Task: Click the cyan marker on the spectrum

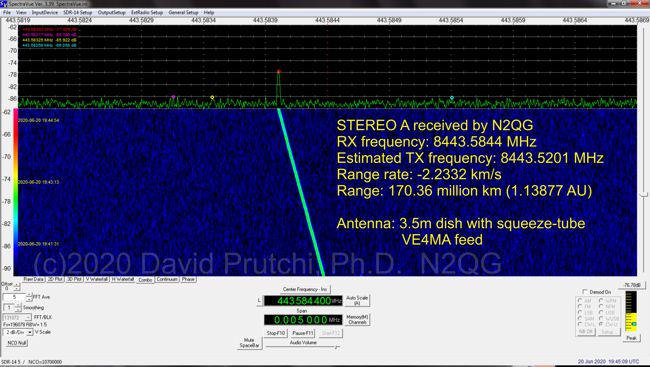Action: [452, 98]
